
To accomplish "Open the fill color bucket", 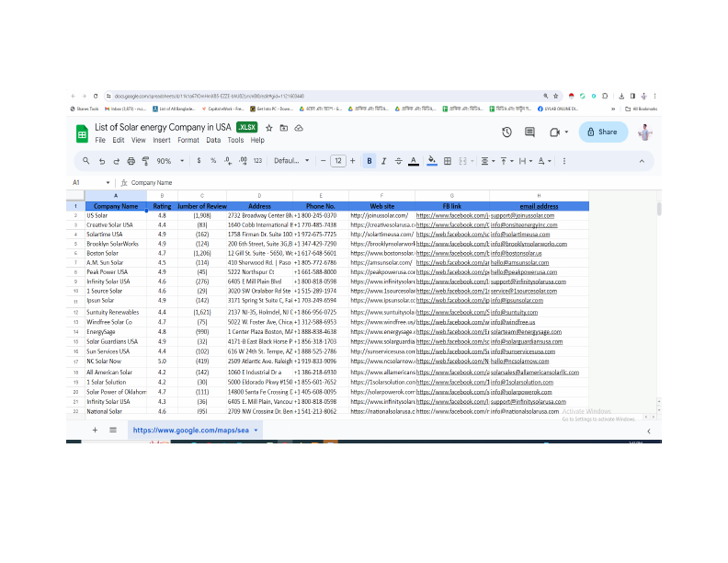I will coord(432,161).
